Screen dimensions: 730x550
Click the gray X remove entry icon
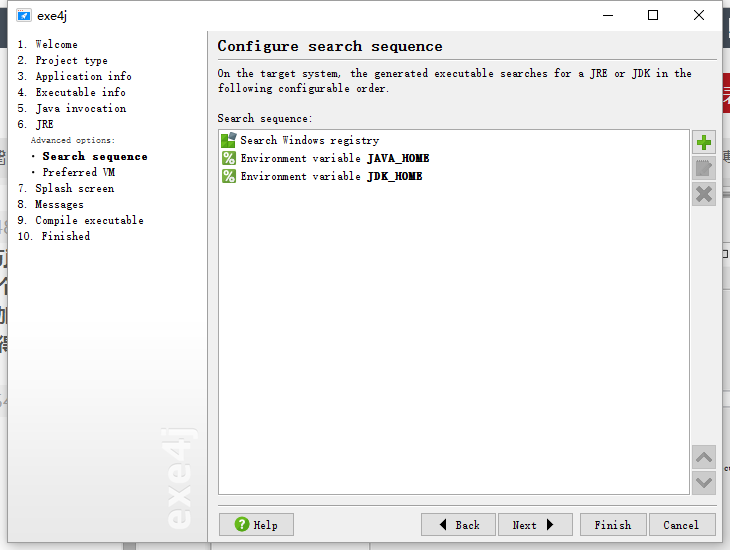(703, 194)
